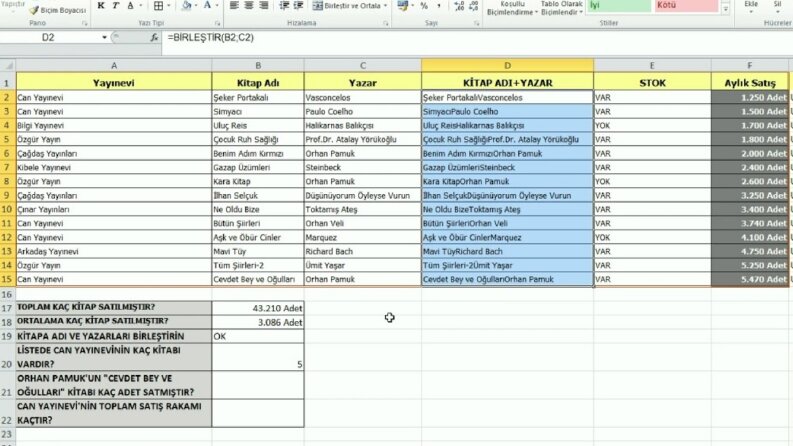
Task: Toggle italic (T) formatting
Action: pos(115,6)
